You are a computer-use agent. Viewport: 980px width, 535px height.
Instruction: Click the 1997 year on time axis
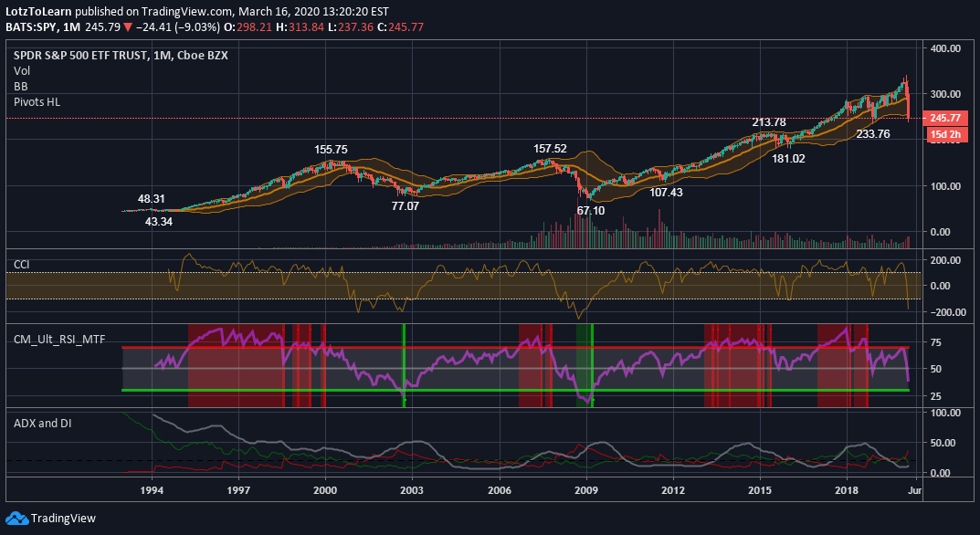click(x=238, y=489)
